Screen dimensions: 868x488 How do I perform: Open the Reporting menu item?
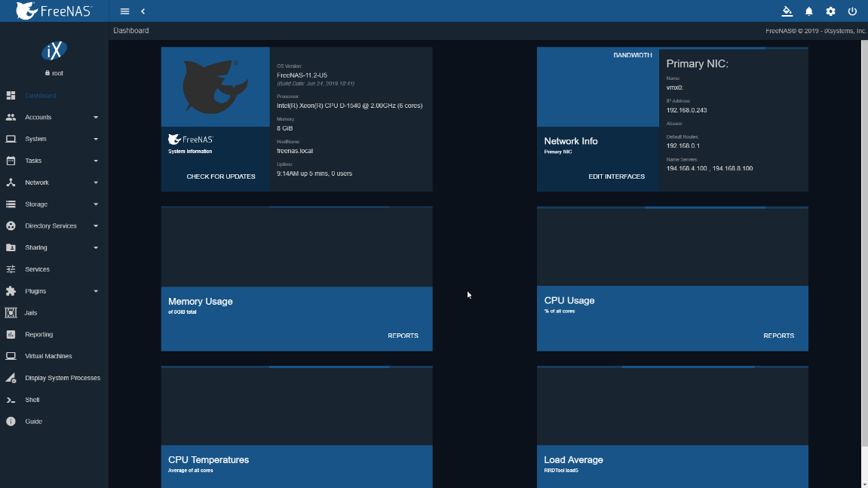pyautogui.click(x=54, y=334)
